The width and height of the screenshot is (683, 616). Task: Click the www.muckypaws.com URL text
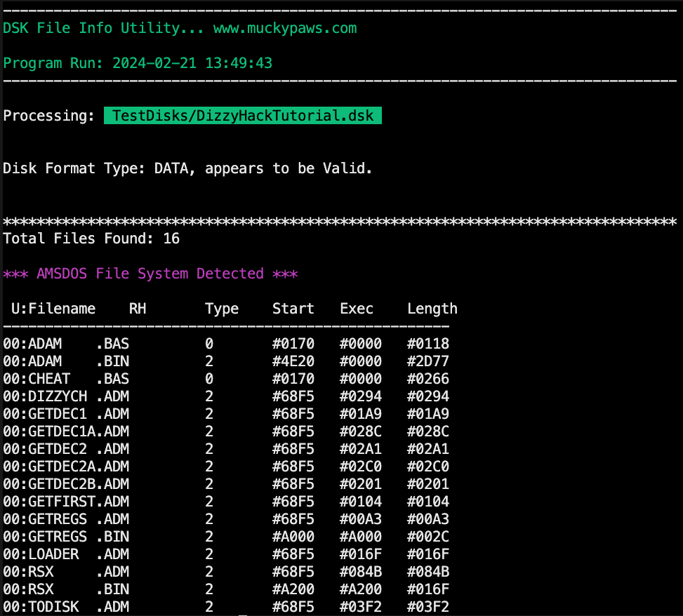tap(285, 28)
